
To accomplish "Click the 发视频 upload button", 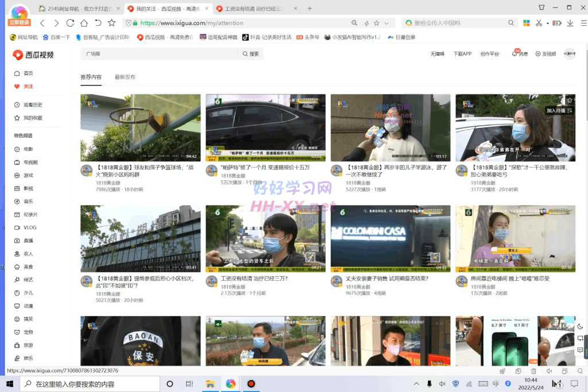I will click(546, 54).
